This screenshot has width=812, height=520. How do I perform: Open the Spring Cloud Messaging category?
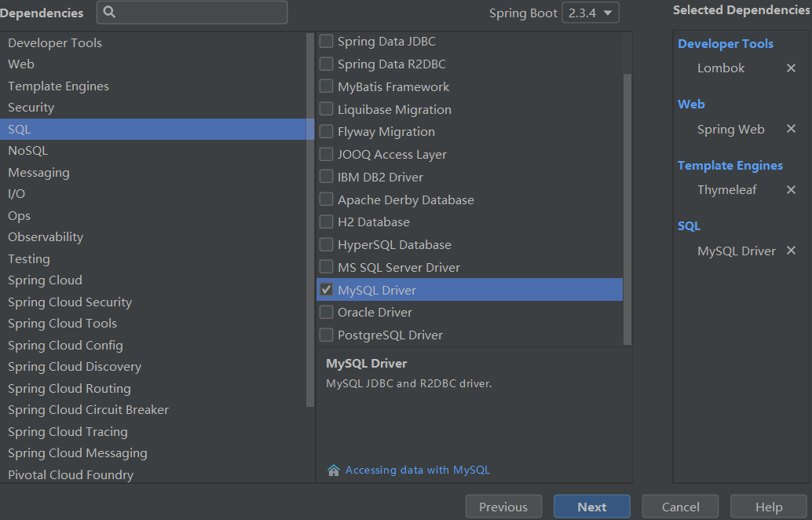pyautogui.click(x=153, y=453)
